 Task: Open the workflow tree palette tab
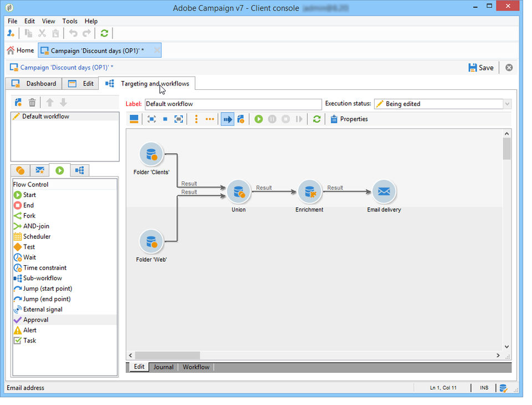pyautogui.click(x=80, y=170)
